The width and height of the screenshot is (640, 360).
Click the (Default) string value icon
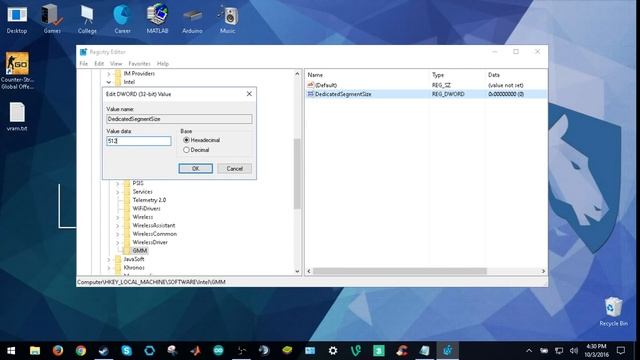311,85
